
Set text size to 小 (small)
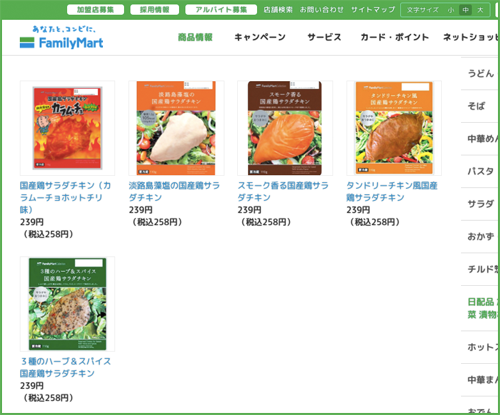(451, 10)
